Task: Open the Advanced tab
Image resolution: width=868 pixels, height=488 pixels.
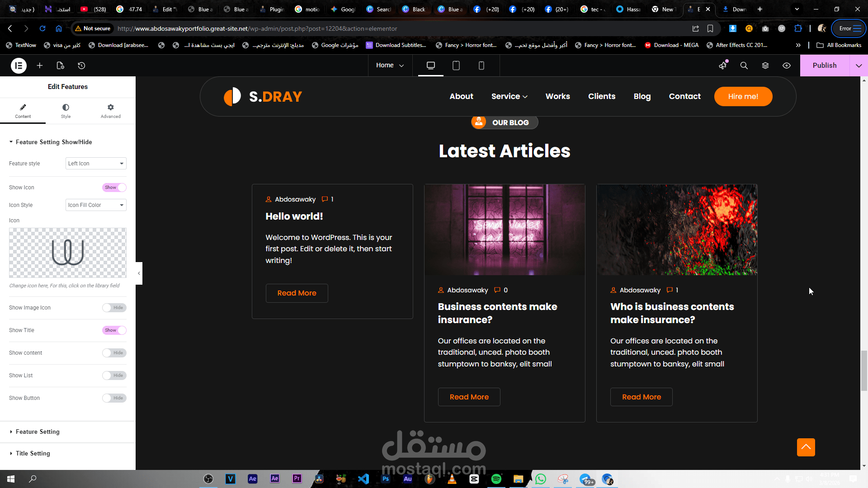Action: 110,111
